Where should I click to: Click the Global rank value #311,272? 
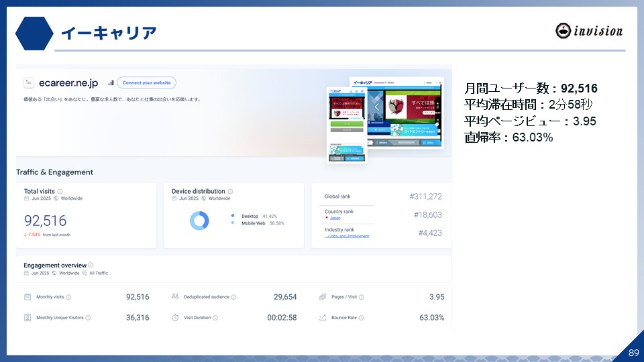tap(425, 196)
